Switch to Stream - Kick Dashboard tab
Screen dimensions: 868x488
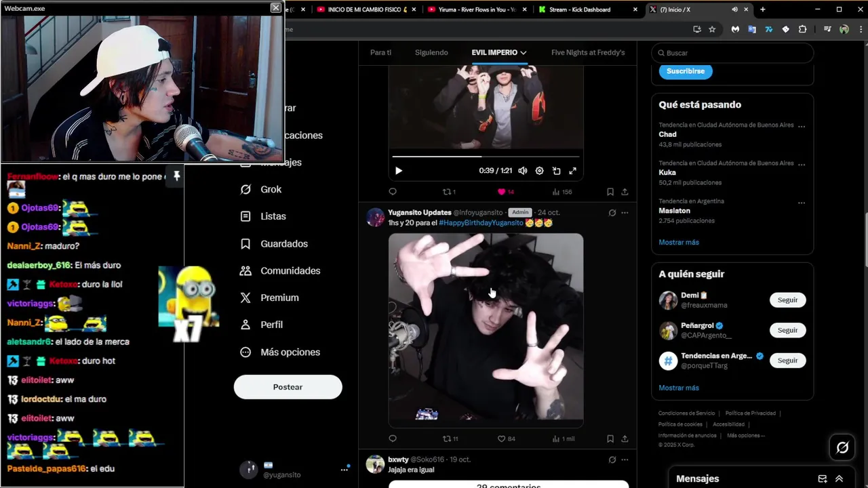[587, 9]
